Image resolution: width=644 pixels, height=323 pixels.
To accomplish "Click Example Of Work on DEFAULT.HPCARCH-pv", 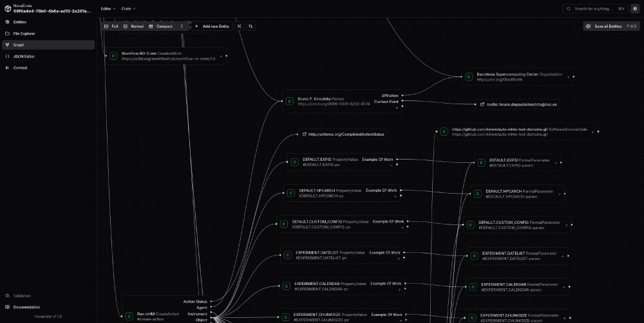I will [x=381, y=190].
